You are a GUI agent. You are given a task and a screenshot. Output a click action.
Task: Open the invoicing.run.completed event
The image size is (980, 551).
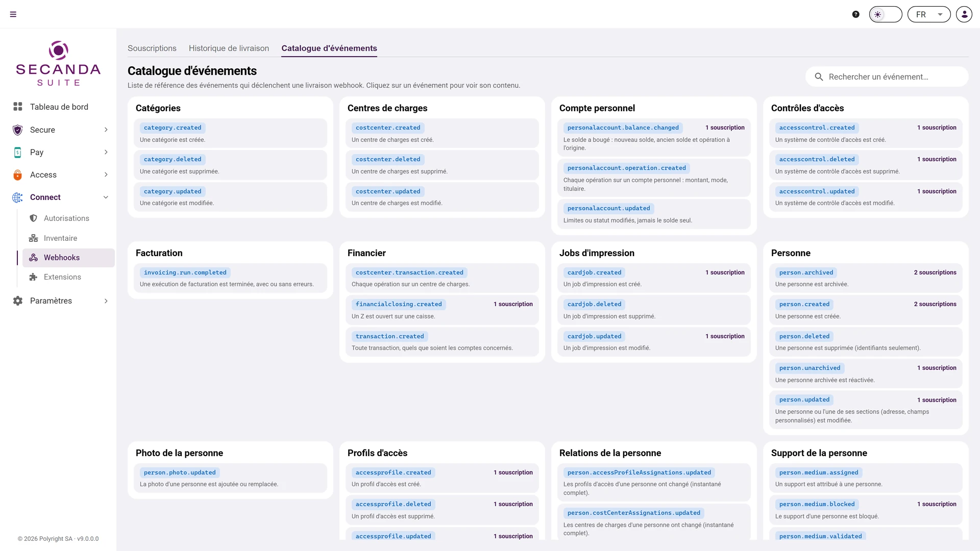230,278
